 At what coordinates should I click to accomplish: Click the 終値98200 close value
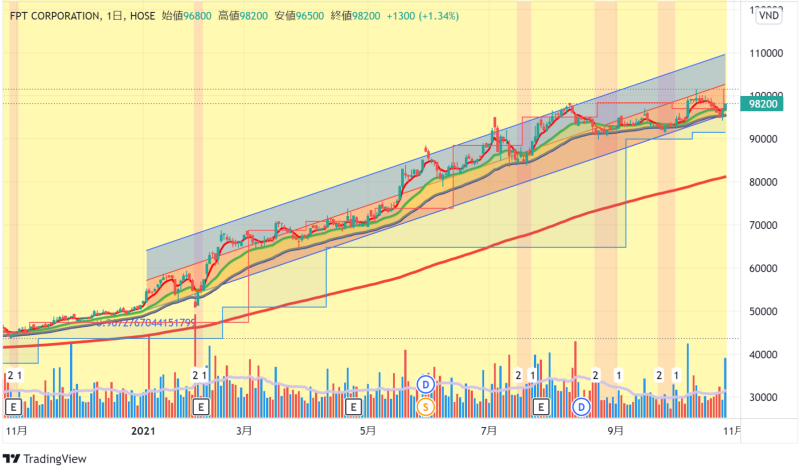(x=355, y=16)
